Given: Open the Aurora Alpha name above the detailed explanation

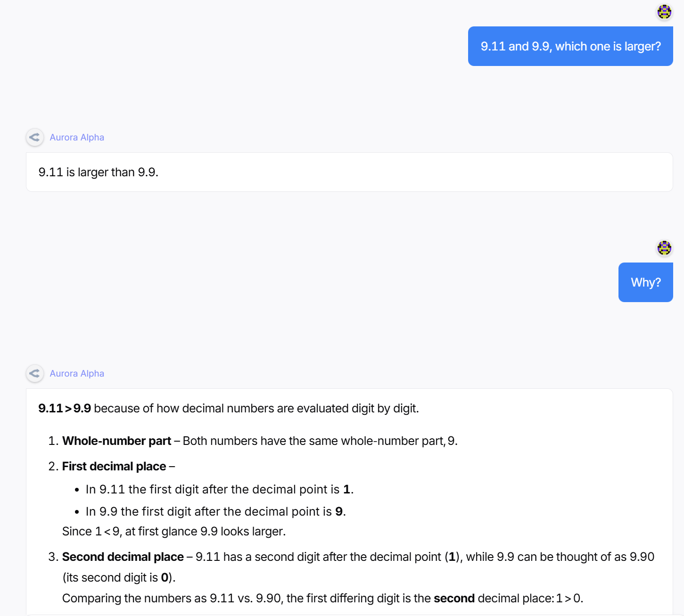Looking at the screenshot, I should pyautogui.click(x=77, y=373).
